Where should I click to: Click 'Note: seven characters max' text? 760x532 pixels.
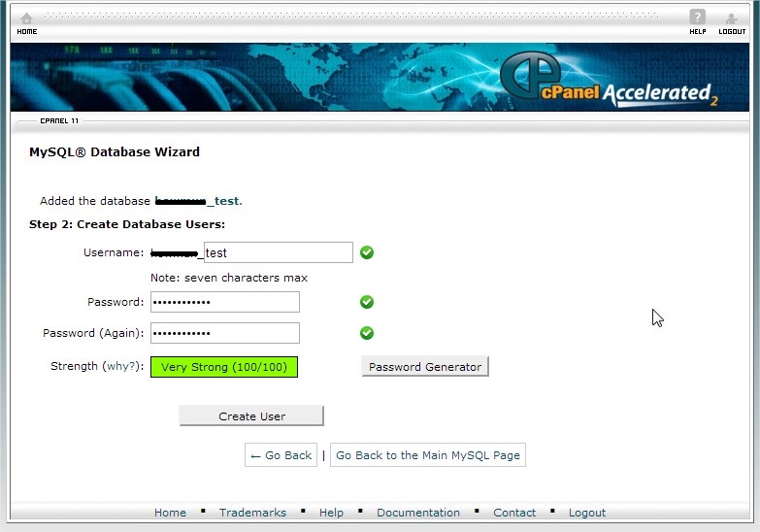coord(229,278)
